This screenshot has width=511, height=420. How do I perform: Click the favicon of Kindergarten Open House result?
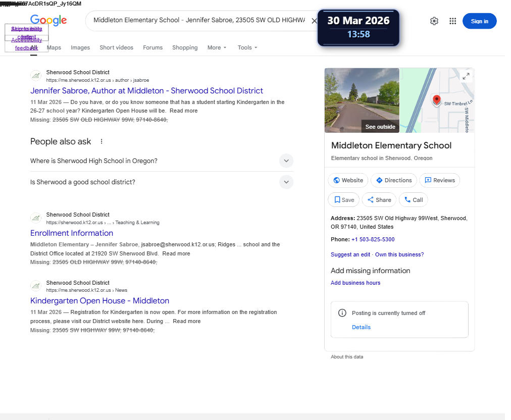(36, 286)
